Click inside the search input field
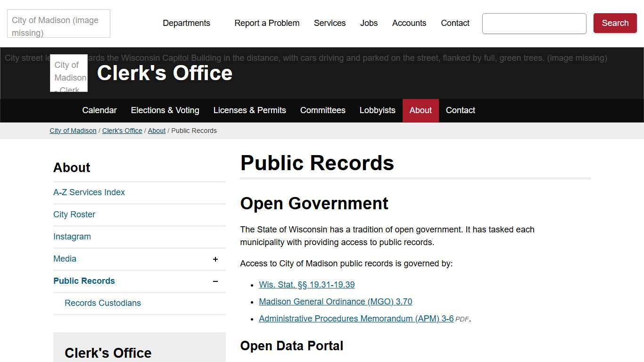This screenshot has width=644, height=362. tap(534, 23)
